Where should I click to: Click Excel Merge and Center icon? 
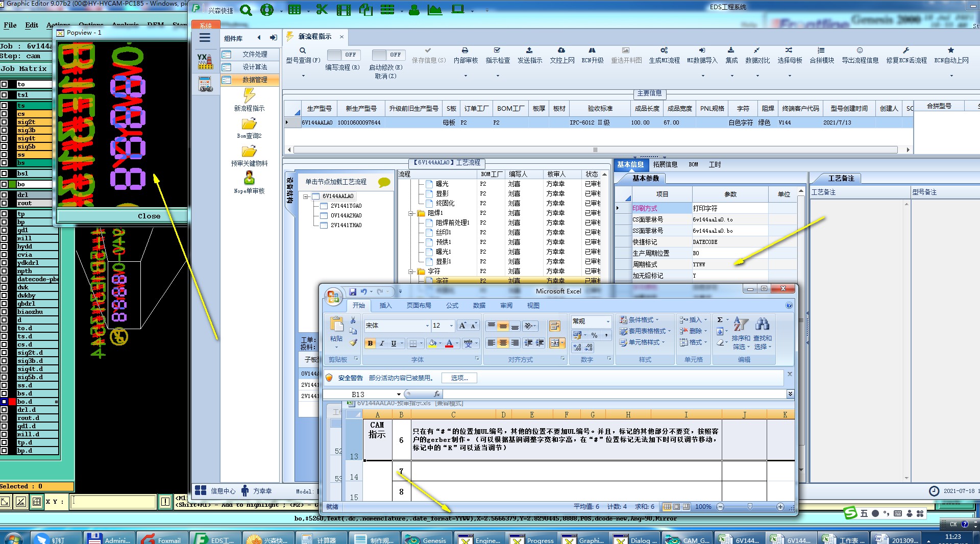(555, 343)
